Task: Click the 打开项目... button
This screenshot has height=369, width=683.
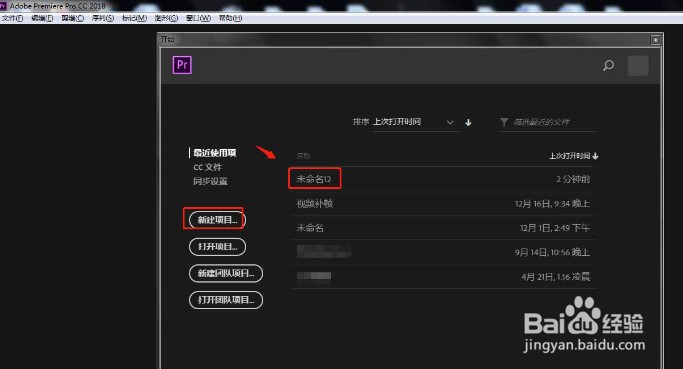Action: pyautogui.click(x=217, y=247)
